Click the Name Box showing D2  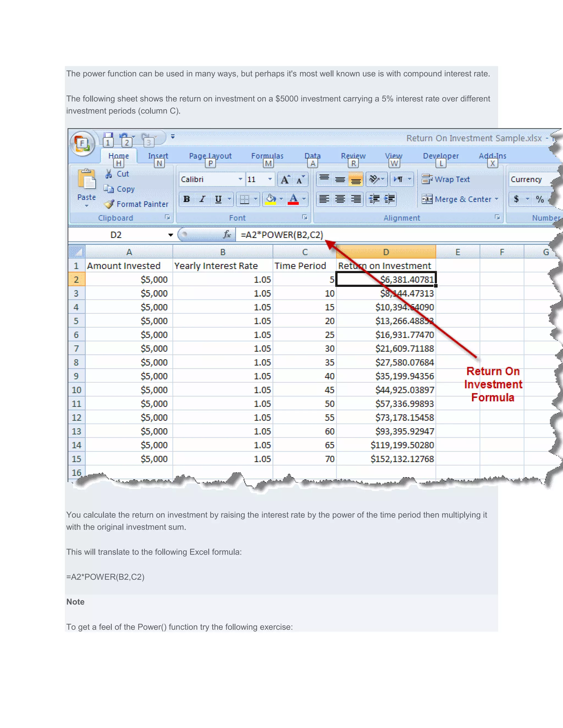click(x=116, y=235)
